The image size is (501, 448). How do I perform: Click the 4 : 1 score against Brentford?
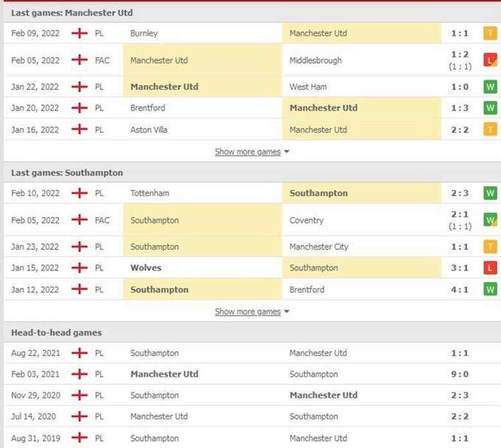point(459,289)
